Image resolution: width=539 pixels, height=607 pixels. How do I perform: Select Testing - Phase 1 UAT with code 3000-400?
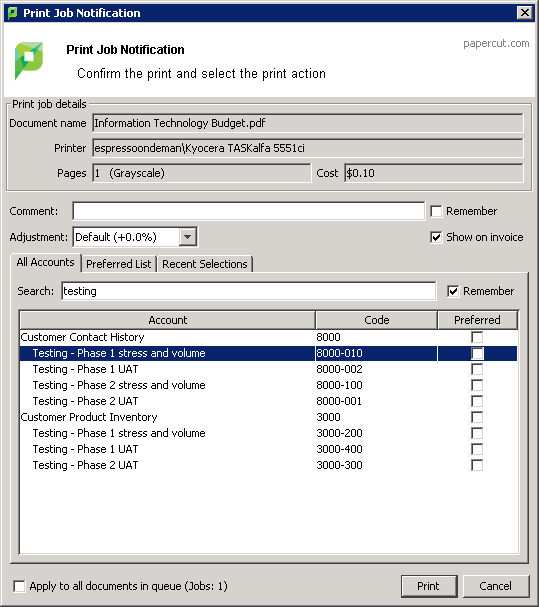pos(268,449)
